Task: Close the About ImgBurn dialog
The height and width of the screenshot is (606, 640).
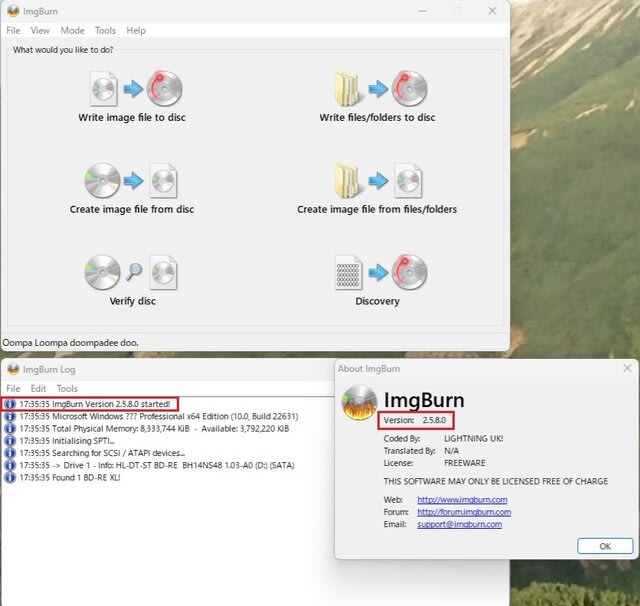Action: pos(627,368)
